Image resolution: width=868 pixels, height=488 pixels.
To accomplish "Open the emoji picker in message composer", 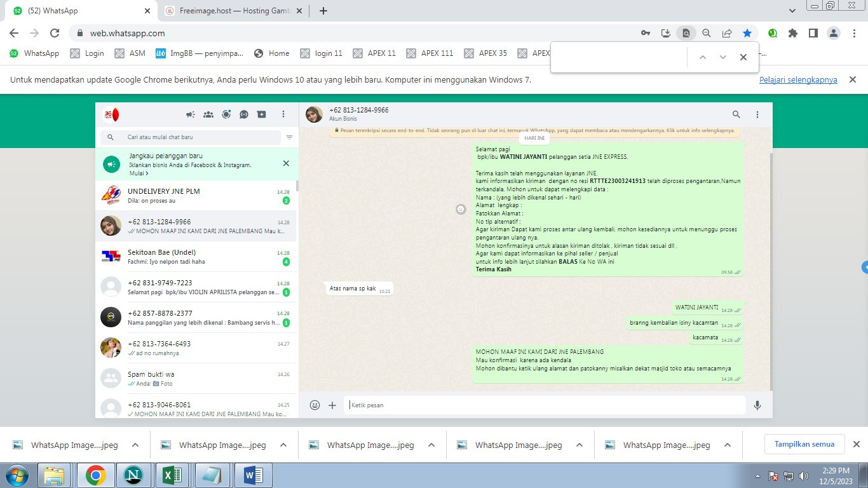I will (315, 405).
